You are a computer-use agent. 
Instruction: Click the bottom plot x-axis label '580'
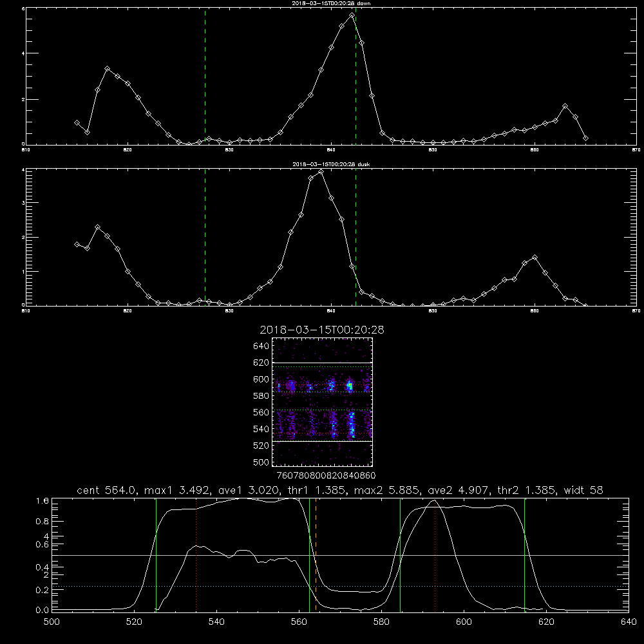(381, 622)
